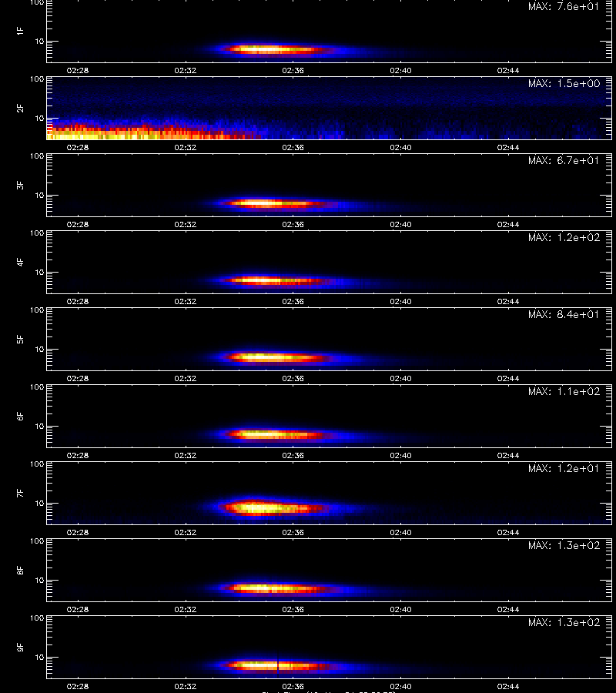The width and height of the screenshot is (616, 693).
Task: Select the 'MAX: 1.2e+01' readout in 7F
Action: (564, 468)
